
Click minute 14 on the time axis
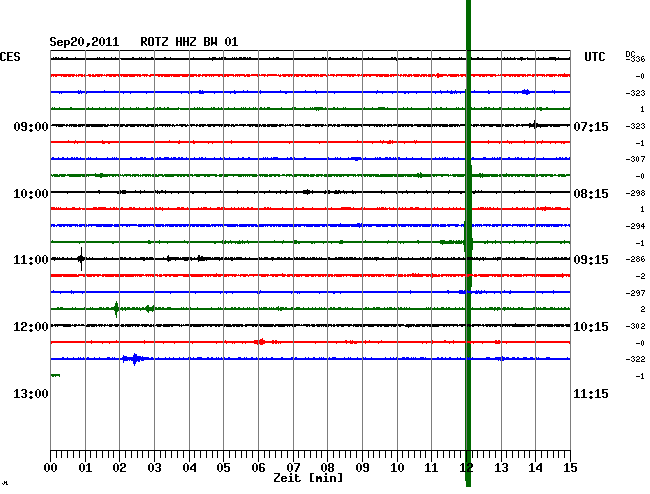coord(535,468)
